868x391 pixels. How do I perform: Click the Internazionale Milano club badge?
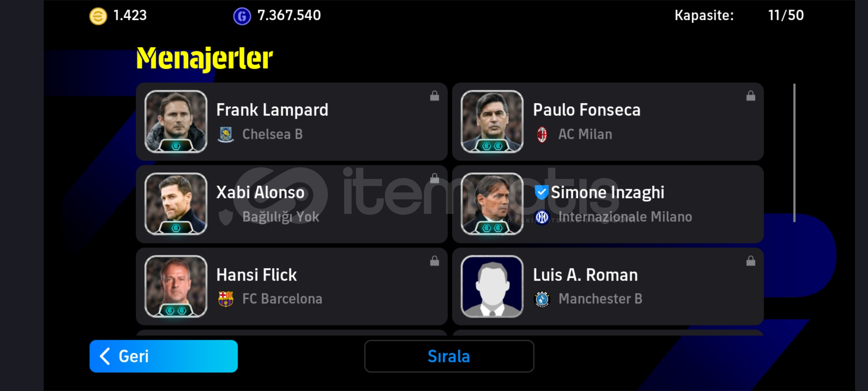pyautogui.click(x=542, y=217)
